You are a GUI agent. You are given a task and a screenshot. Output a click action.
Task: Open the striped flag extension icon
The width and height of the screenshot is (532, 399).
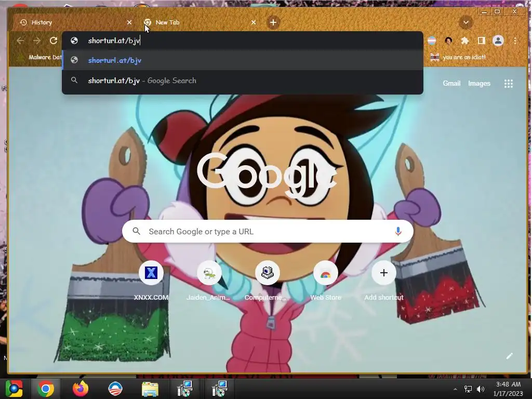click(x=432, y=41)
